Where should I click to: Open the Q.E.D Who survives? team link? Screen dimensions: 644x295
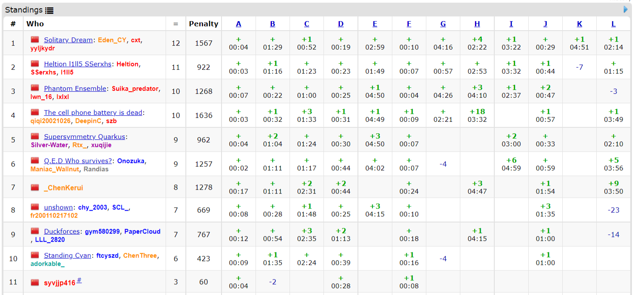(x=78, y=161)
